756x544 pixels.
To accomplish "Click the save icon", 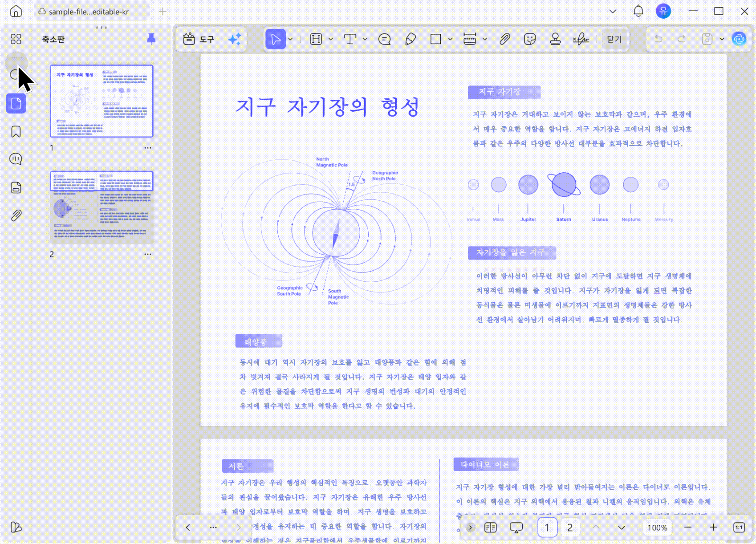I will point(707,39).
